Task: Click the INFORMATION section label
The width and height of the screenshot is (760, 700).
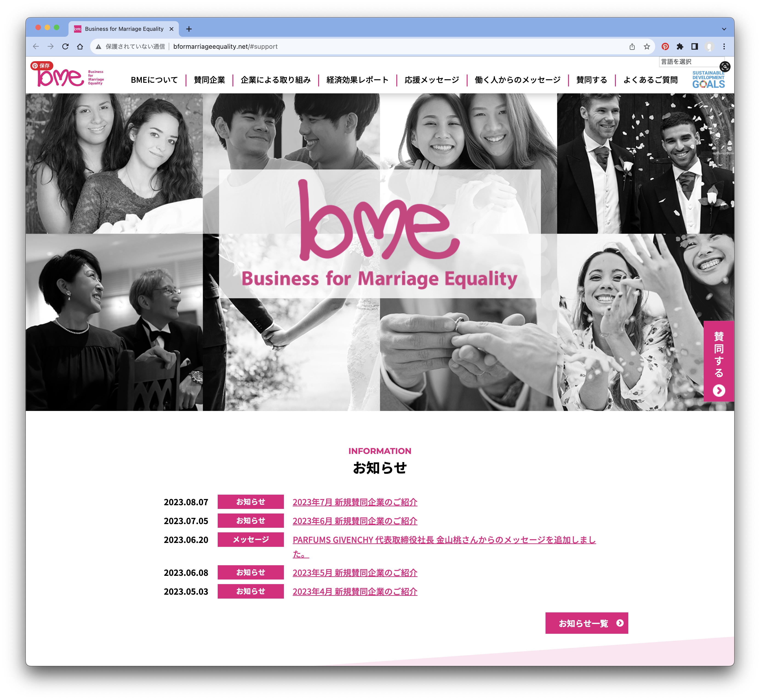Action: [380, 451]
